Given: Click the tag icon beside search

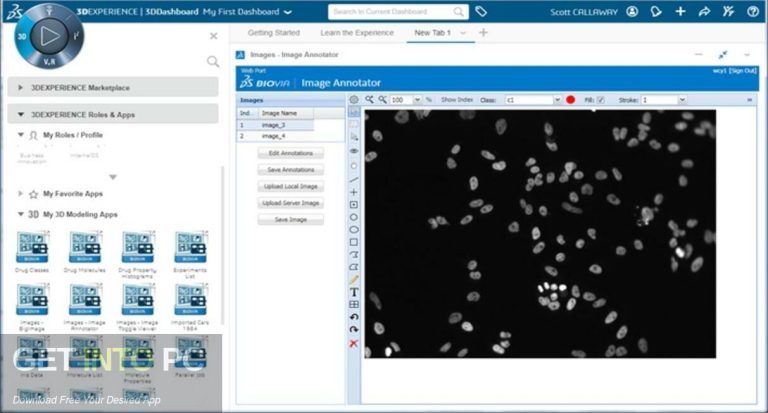Looking at the screenshot, I should [481, 11].
